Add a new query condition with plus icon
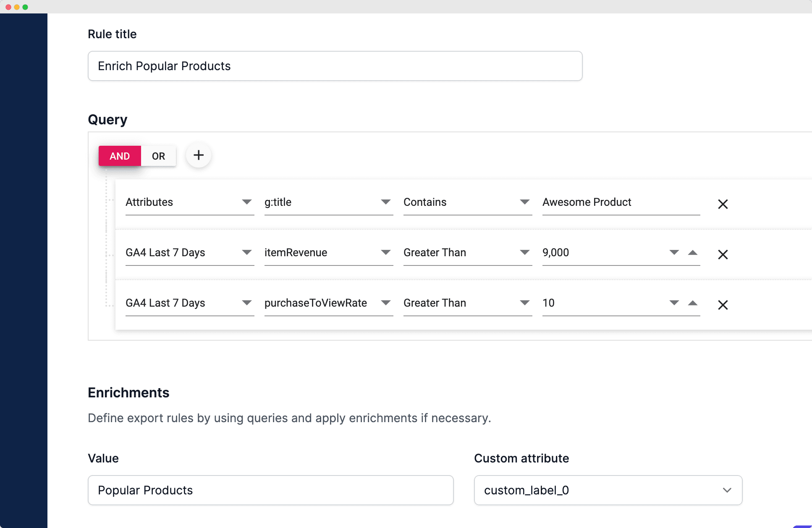Screen dimensions: 812x528 click(x=198, y=155)
